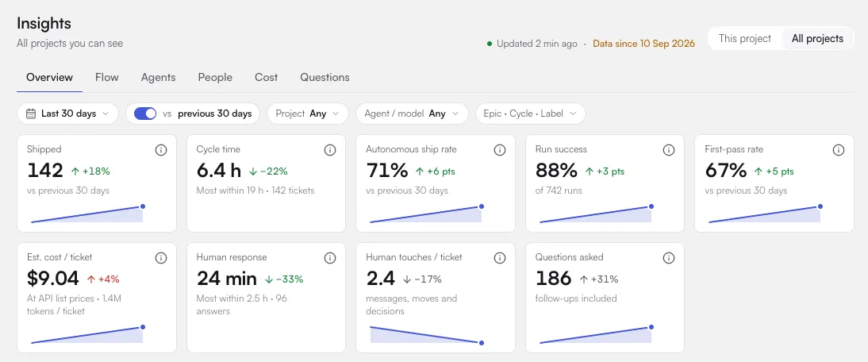Open the Agents tab
Viewport: 868px width, 362px height.
pos(159,78)
